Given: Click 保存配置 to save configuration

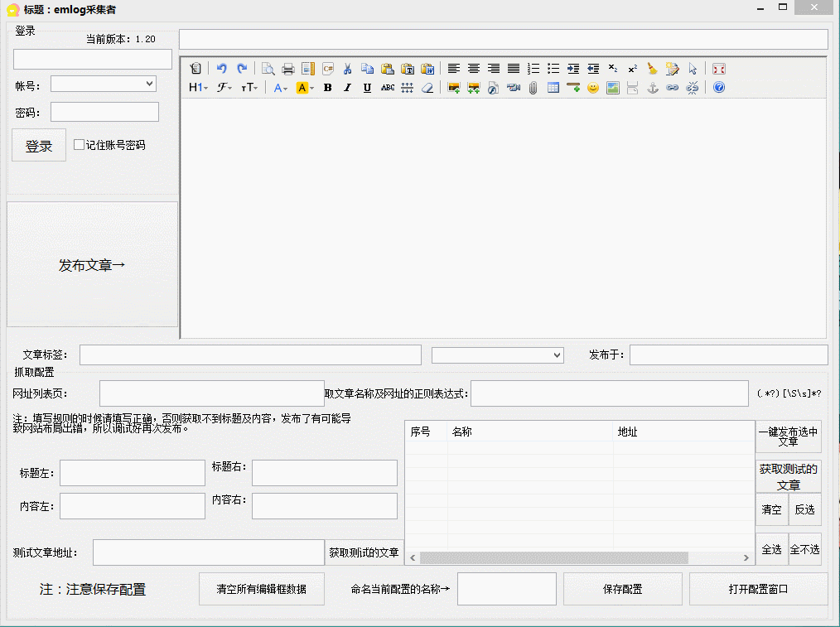Looking at the screenshot, I should pos(622,588).
